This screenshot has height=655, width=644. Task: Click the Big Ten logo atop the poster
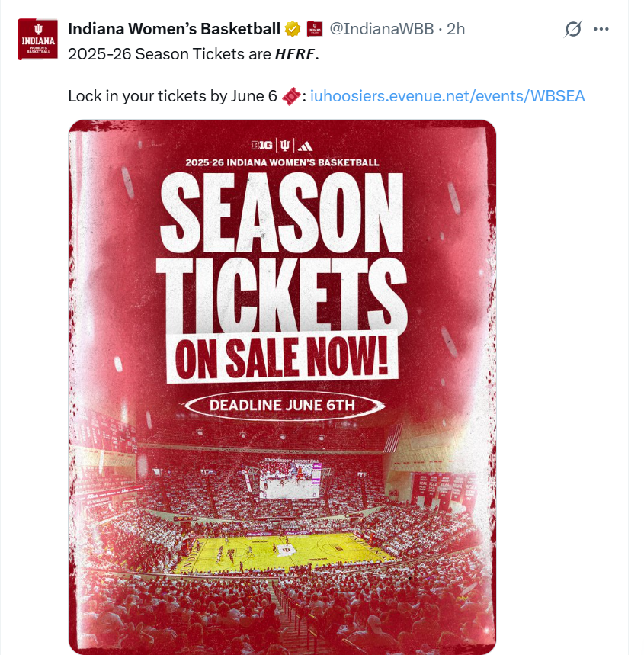(261, 146)
